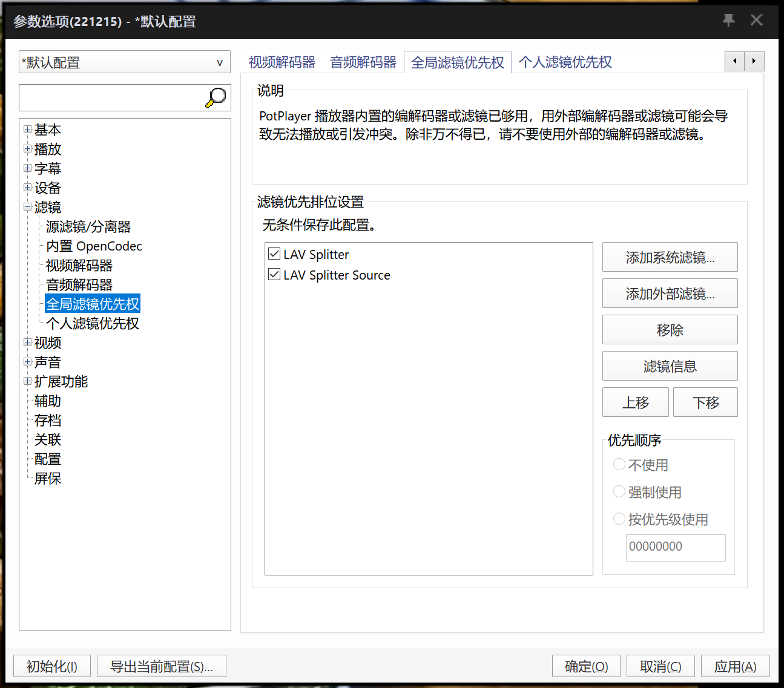Switch to the 个人滤镜优先权 tab

point(564,62)
